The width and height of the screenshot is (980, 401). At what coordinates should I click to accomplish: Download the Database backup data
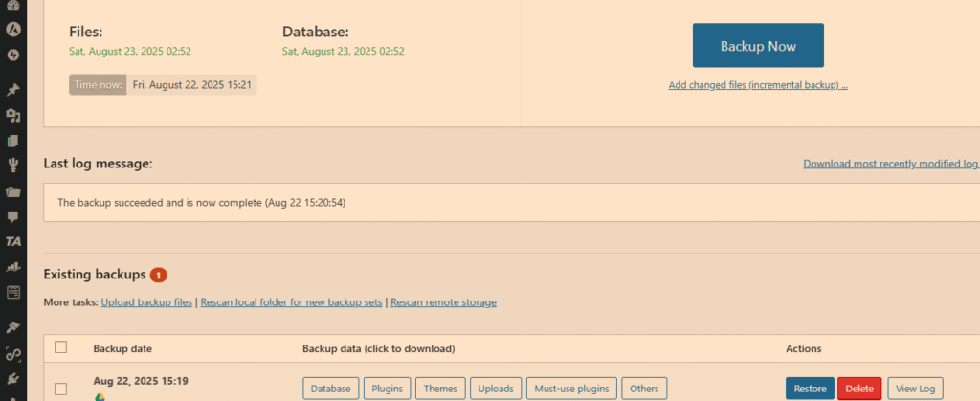click(330, 389)
